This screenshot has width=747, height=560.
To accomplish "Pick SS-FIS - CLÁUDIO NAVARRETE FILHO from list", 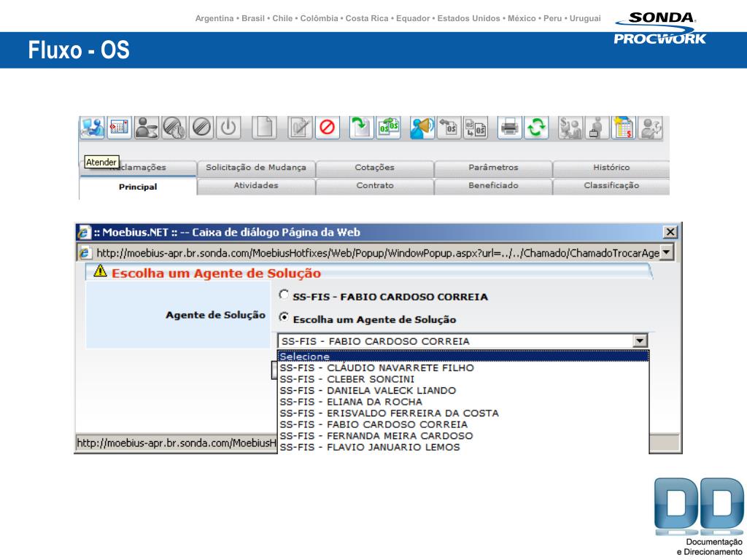I will pos(463,367).
